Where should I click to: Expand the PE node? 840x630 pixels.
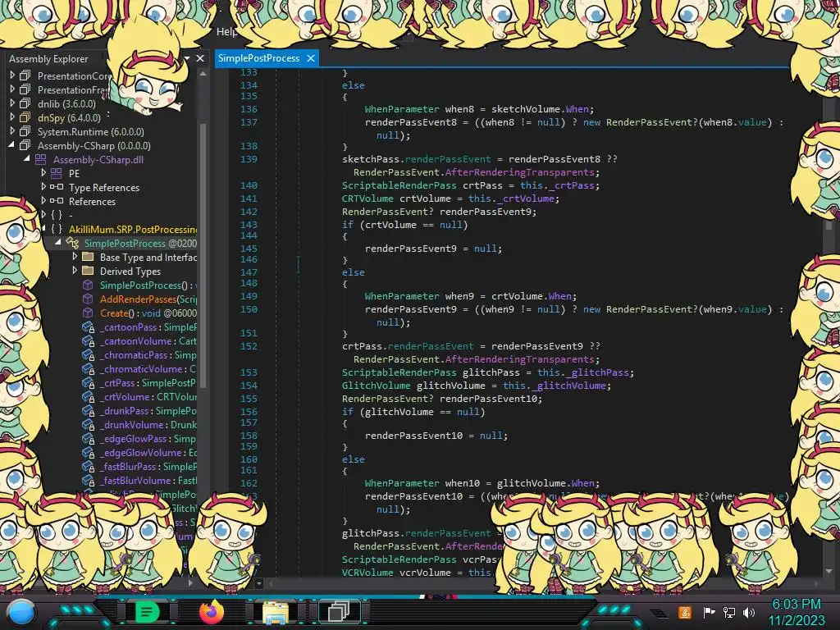[x=43, y=173]
